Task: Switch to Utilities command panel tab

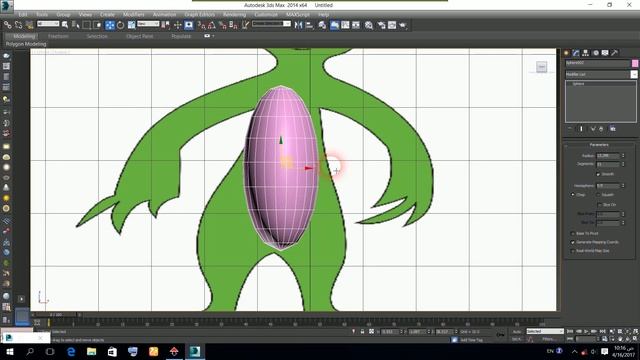Action: tap(615, 53)
